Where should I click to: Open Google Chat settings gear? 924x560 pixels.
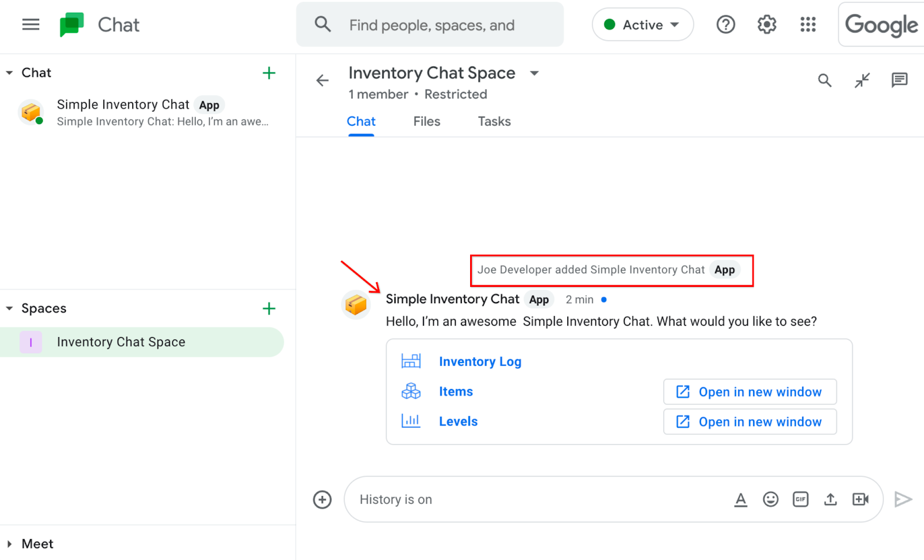[766, 24]
